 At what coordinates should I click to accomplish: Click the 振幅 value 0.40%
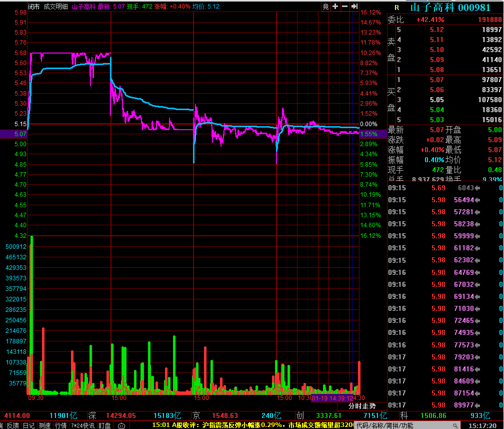point(434,160)
